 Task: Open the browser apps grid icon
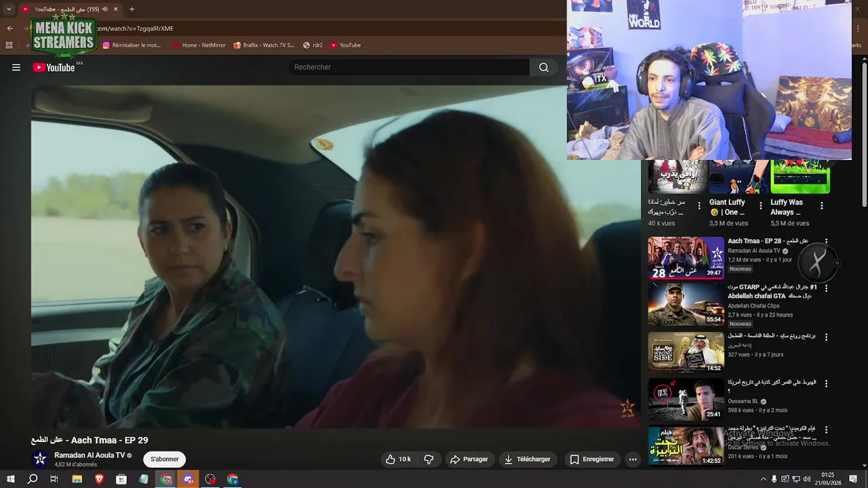[9, 45]
